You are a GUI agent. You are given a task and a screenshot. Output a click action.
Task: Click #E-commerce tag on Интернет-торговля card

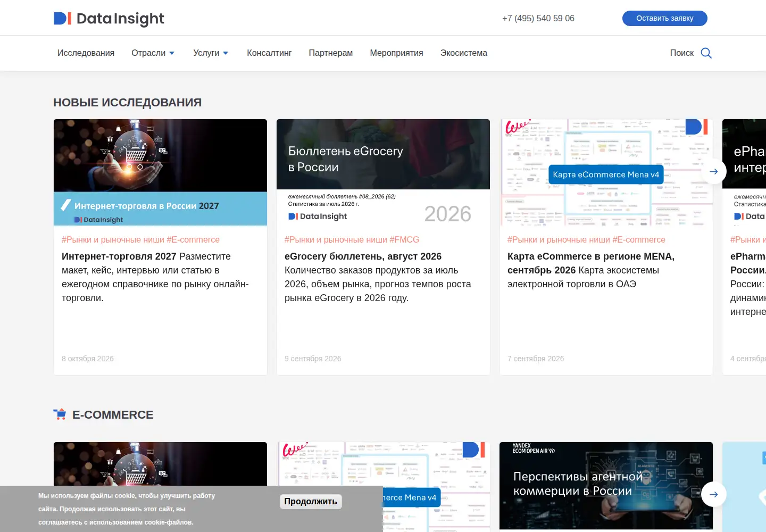[193, 240]
